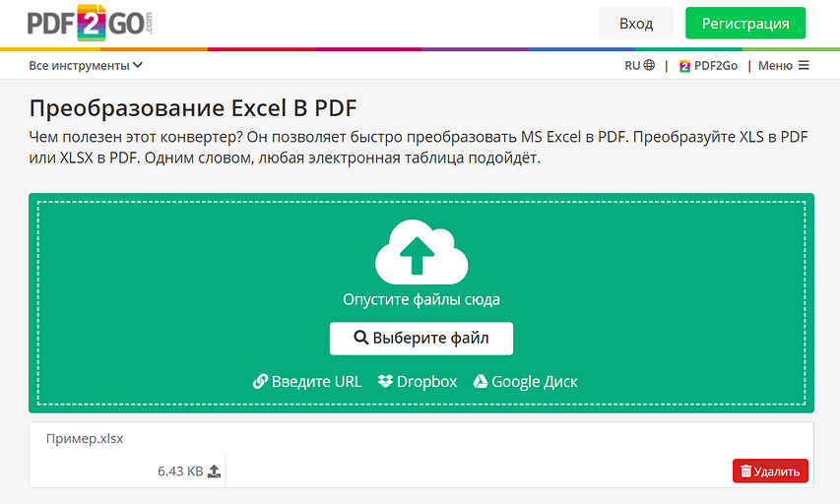Click the globe icon next to RU
Screen dimensions: 840x504
(x=649, y=66)
